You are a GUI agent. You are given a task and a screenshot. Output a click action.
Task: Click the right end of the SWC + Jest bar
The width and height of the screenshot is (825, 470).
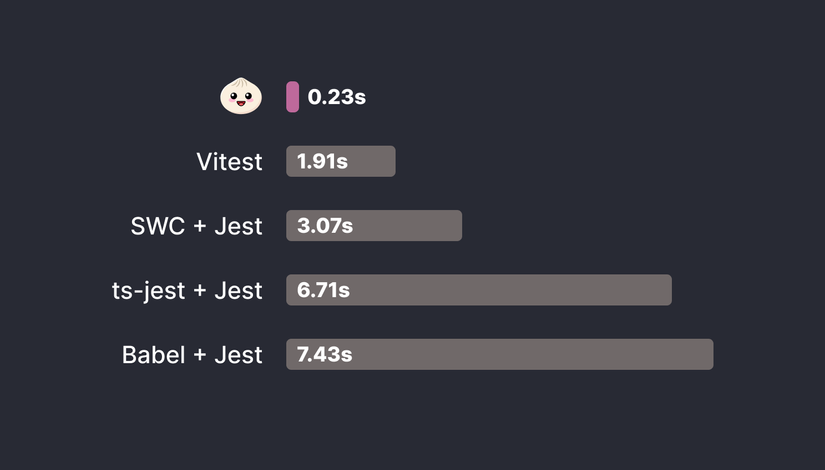(x=457, y=226)
